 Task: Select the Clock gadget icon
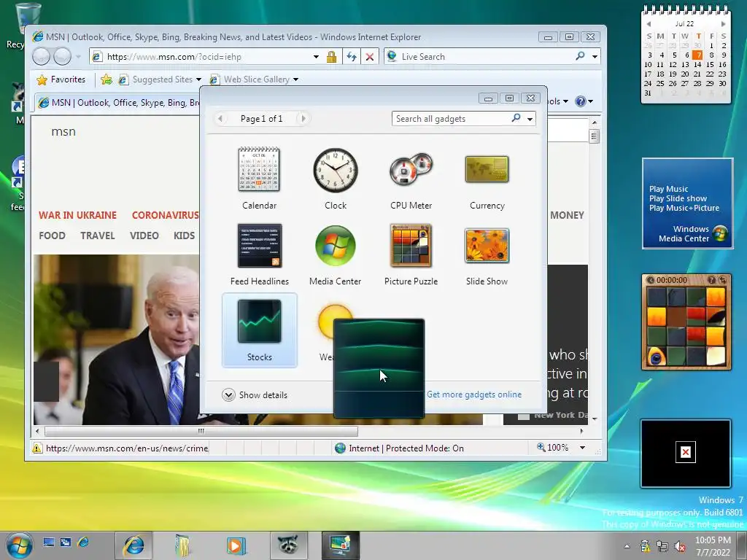click(x=336, y=171)
